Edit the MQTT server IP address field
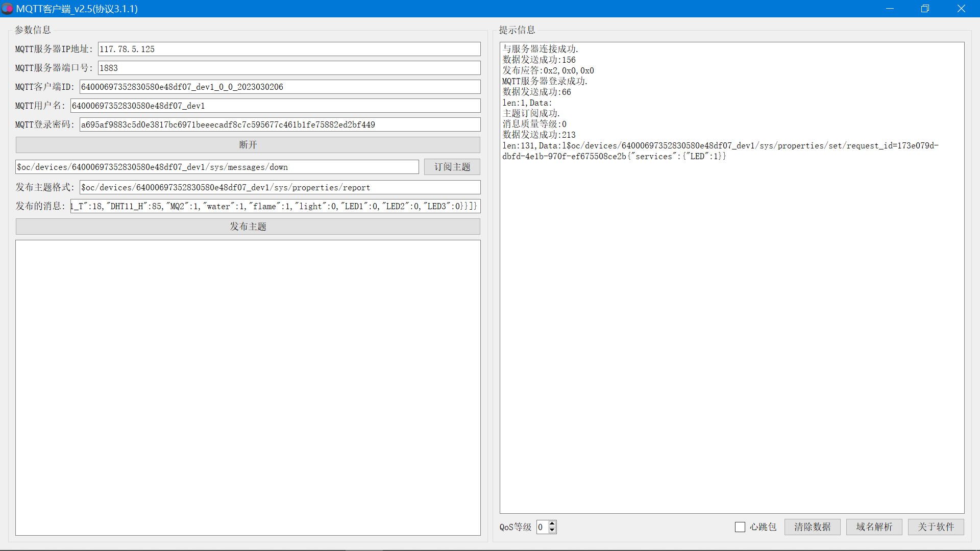Image resolution: width=980 pixels, height=551 pixels. 289,49
